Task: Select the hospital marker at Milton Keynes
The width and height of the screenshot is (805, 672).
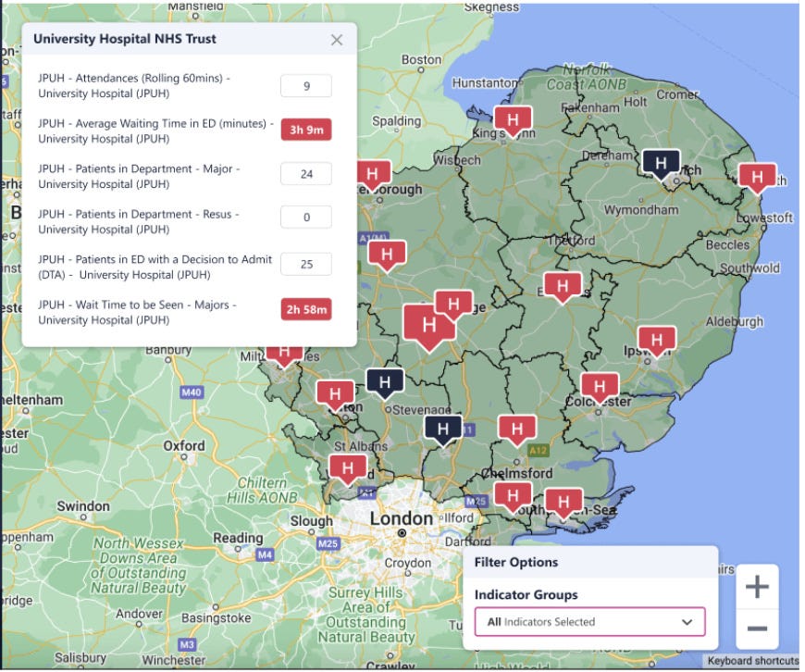Action: coord(284,355)
